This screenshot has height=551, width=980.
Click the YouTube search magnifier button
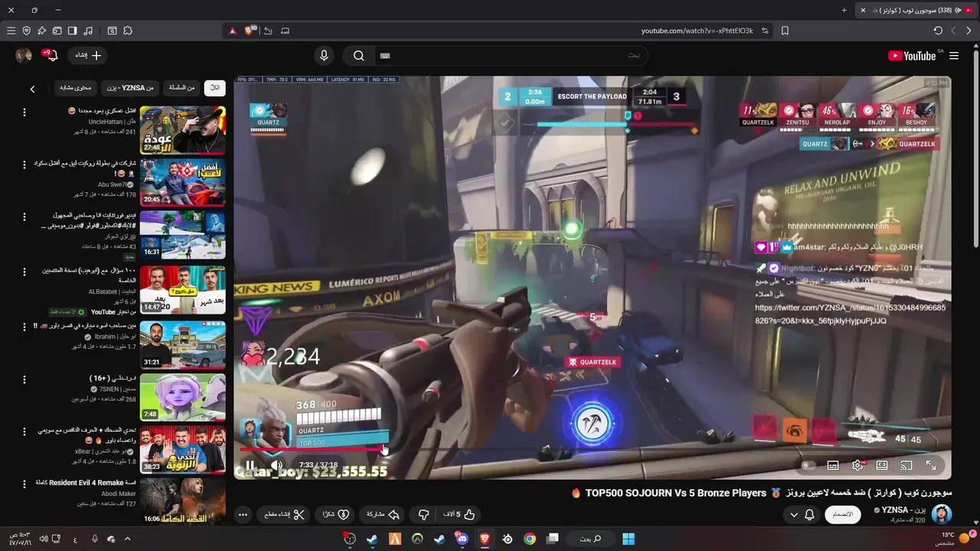pos(358,55)
